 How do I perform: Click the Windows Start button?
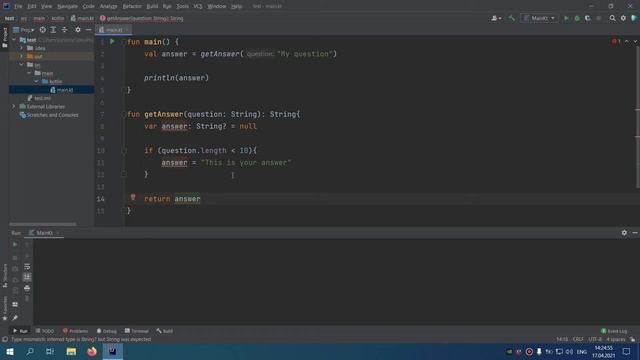(10, 352)
